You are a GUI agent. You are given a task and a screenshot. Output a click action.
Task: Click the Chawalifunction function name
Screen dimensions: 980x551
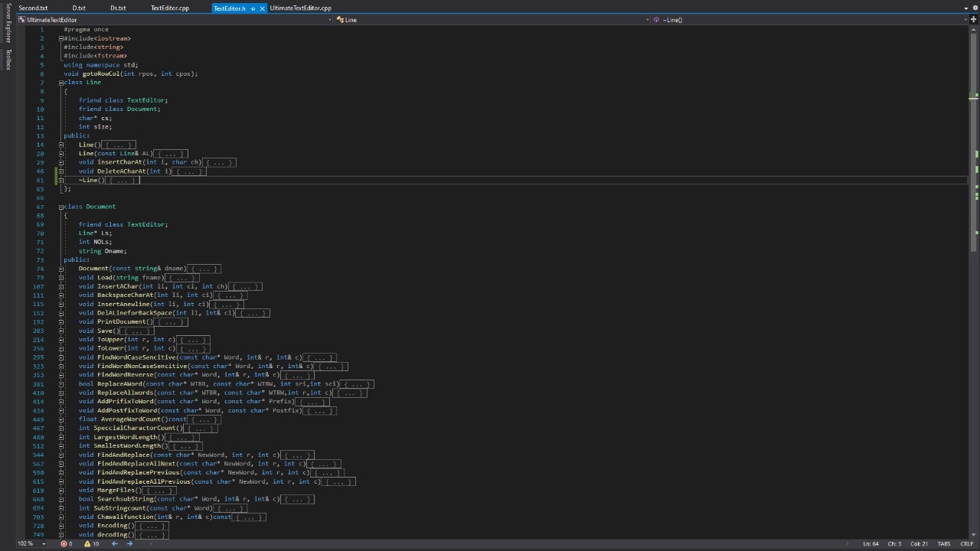click(x=126, y=517)
